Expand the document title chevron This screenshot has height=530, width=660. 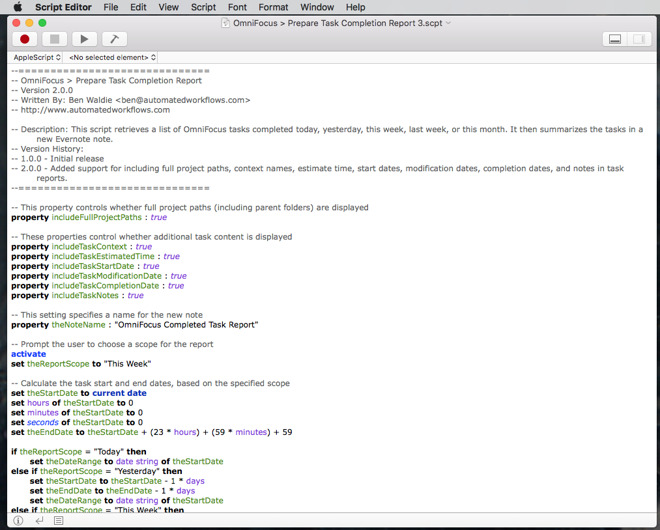click(x=448, y=23)
